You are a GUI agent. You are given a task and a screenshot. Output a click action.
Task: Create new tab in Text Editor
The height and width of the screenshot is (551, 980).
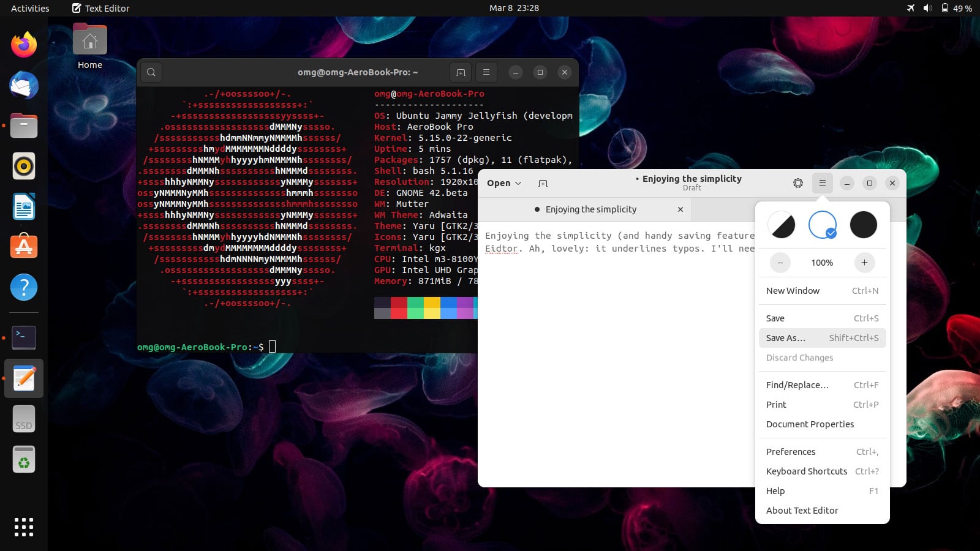pyautogui.click(x=543, y=183)
